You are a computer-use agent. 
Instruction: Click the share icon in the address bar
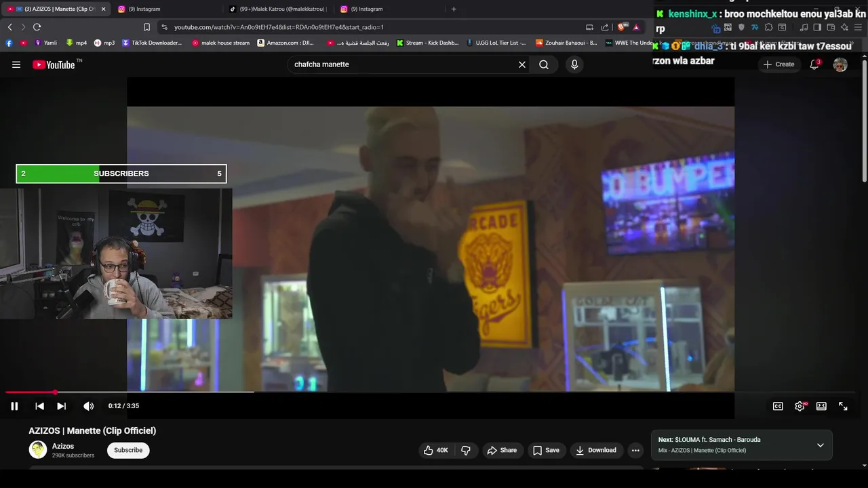tap(605, 27)
